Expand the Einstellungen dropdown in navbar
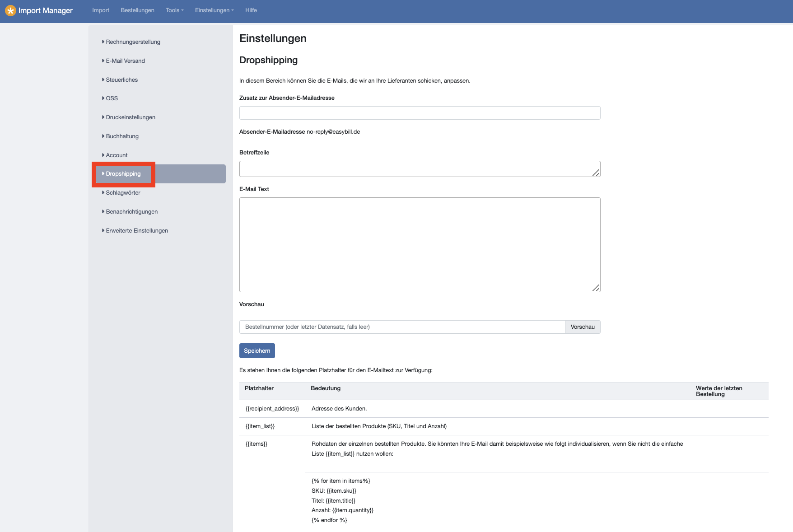Viewport: 793px width, 532px height. [214, 10]
